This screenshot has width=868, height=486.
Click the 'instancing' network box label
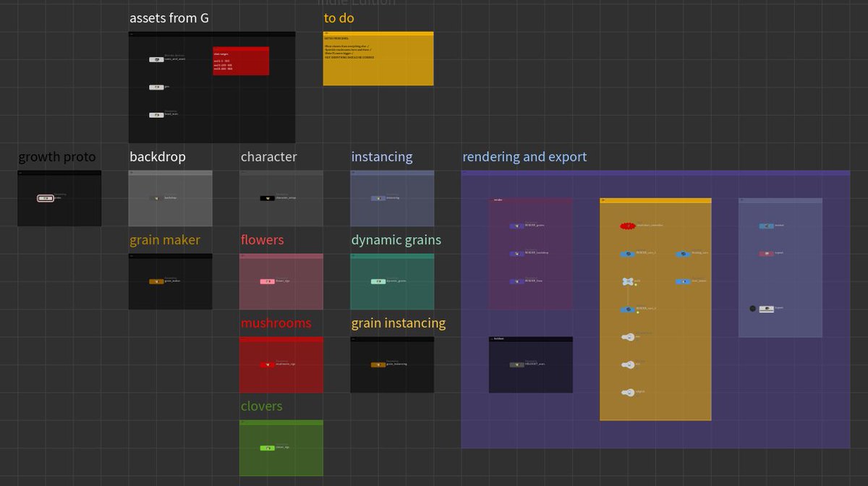pyautogui.click(x=381, y=157)
